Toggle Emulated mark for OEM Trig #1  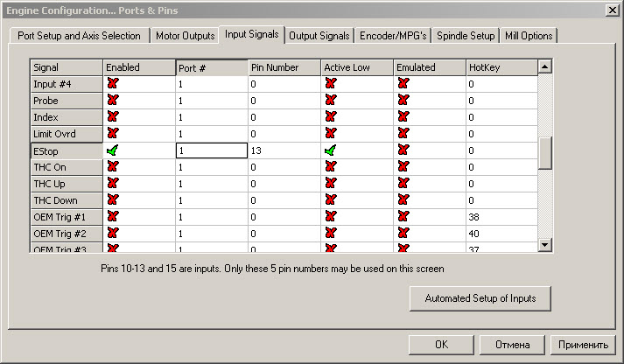[x=403, y=217]
